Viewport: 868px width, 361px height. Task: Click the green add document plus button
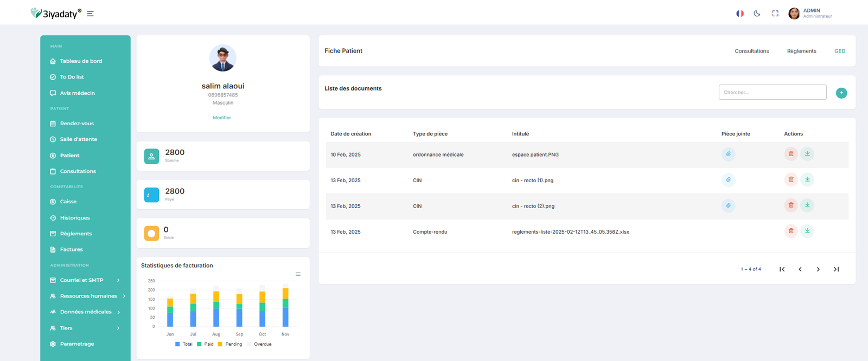coord(841,93)
